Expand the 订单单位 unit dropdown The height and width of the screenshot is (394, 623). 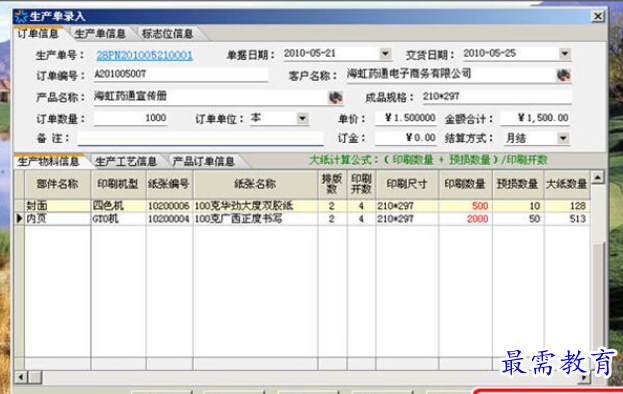click(302, 118)
